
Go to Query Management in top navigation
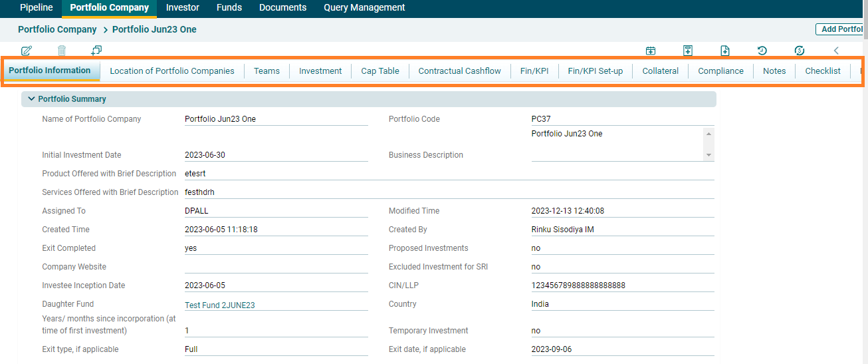coord(364,8)
